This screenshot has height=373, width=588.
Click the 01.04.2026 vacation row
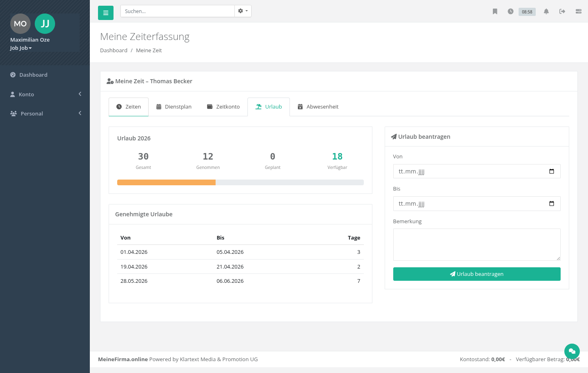(x=241, y=252)
